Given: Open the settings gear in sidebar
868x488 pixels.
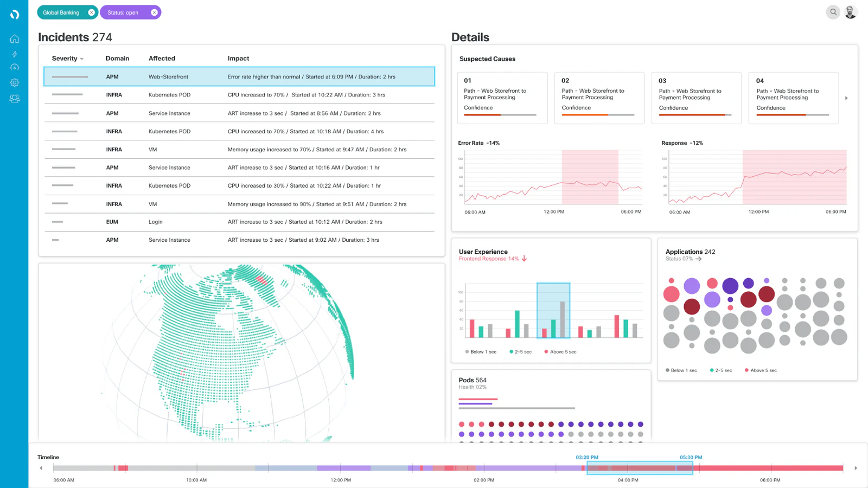Looking at the screenshot, I should click(15, 82).
